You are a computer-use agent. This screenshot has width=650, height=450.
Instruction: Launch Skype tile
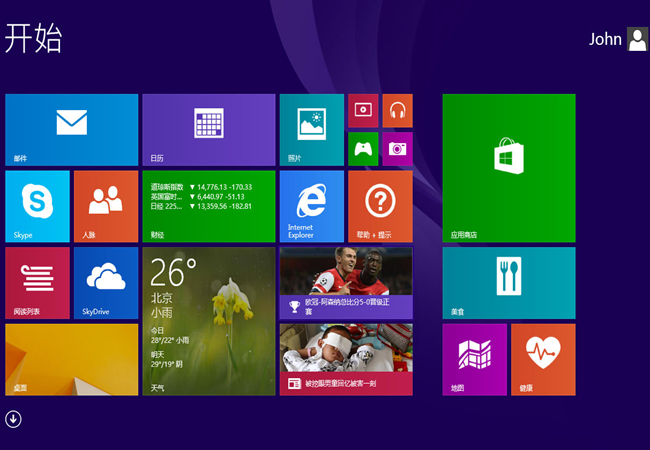(x=37, y=206)
